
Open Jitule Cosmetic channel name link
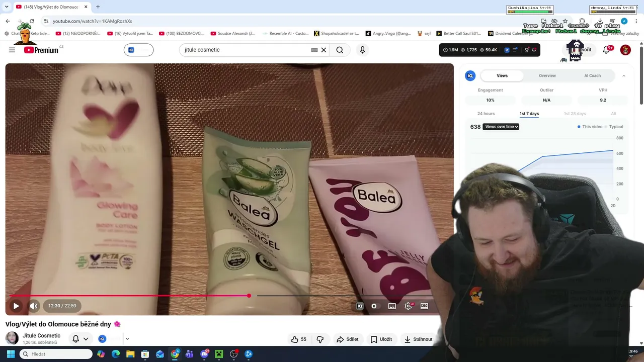point(41,336)
